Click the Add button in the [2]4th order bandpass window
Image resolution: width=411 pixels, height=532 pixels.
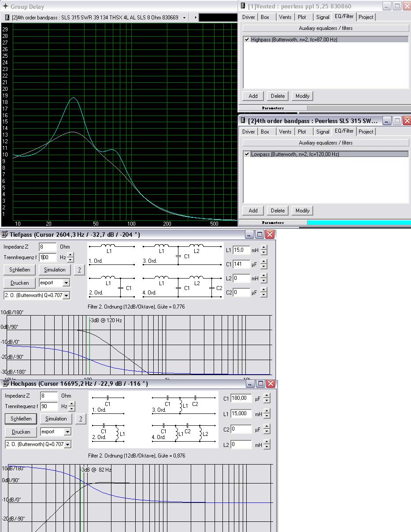pyautogui.click(x=253, y=211)
